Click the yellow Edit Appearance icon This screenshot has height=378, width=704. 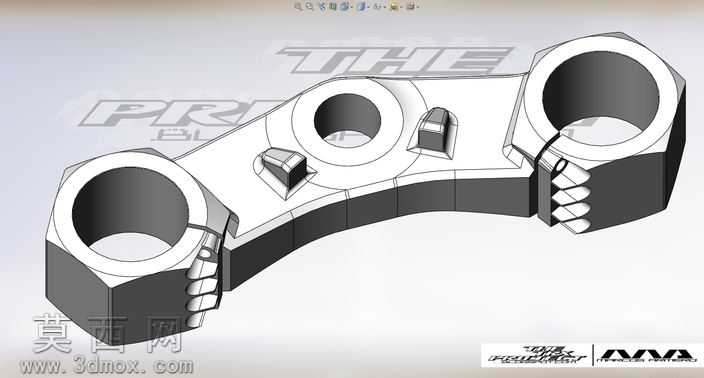click(394, 7)
